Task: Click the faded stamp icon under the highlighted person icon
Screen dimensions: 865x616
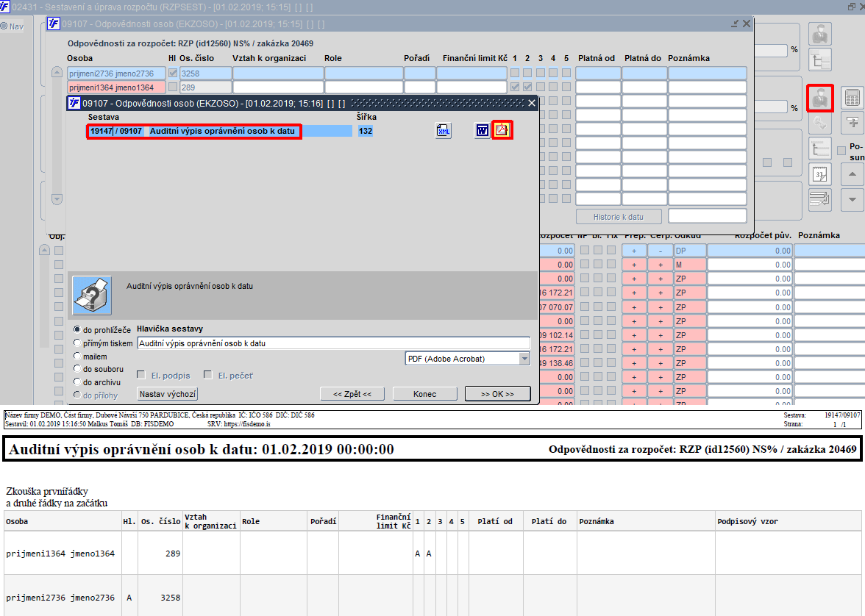Action: pyautogui.click(x=819, y=123)
